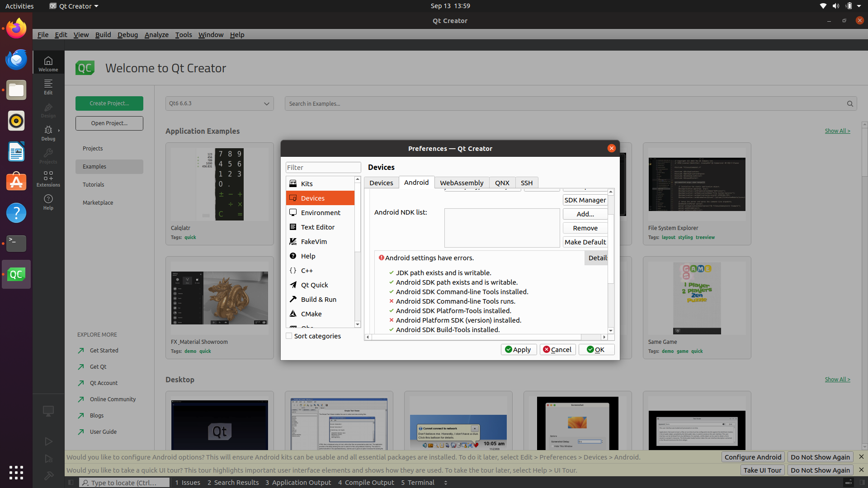The height and width of the screenshot is (488, 868).
Task: Click the SDK Manager button
Action: pos(585,200)
